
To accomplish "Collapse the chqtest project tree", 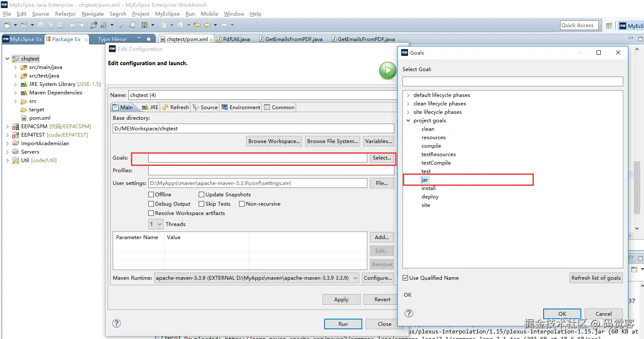I will [8, 59].
